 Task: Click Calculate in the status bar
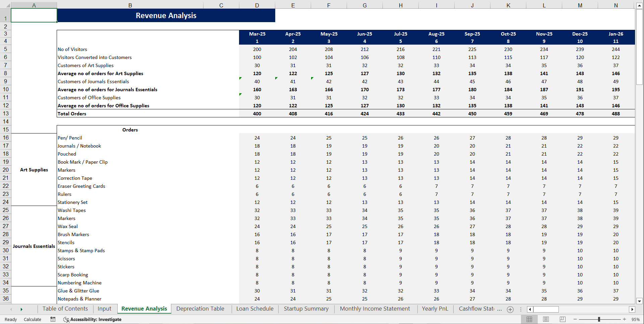(x=33, y=319)
